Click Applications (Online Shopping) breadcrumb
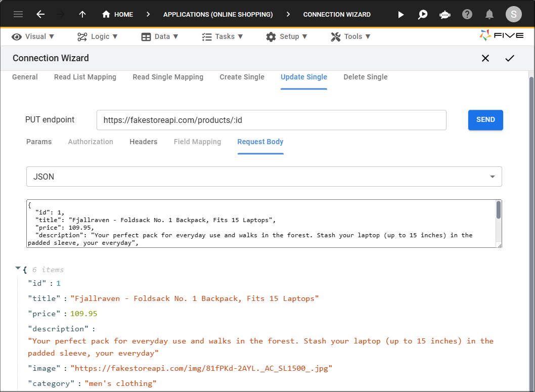The height and width of the screenshot is (392, 535). click(x=218, y=15)
